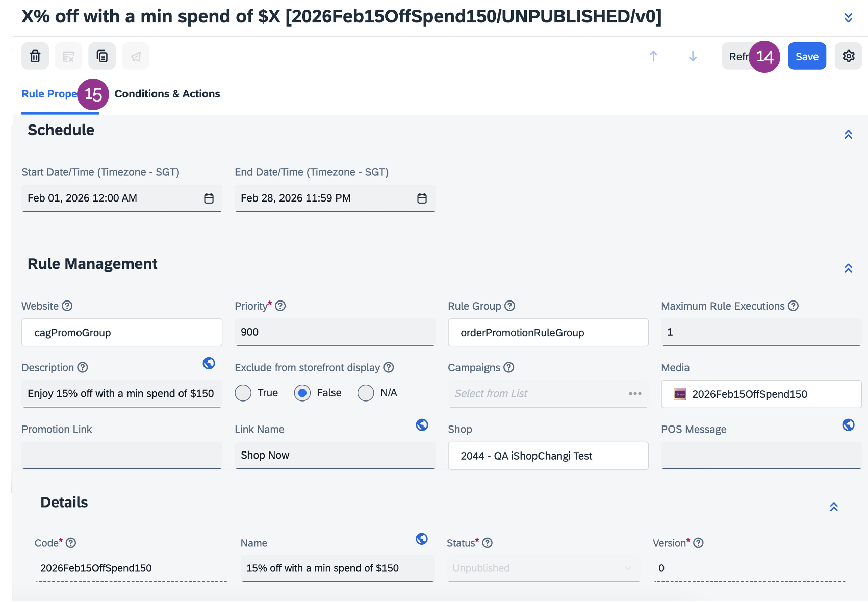The height and width of the screenshot is (602, 868).
Task: Switch to Conditions & Actions tab
Action: click(x=167, y=94)
